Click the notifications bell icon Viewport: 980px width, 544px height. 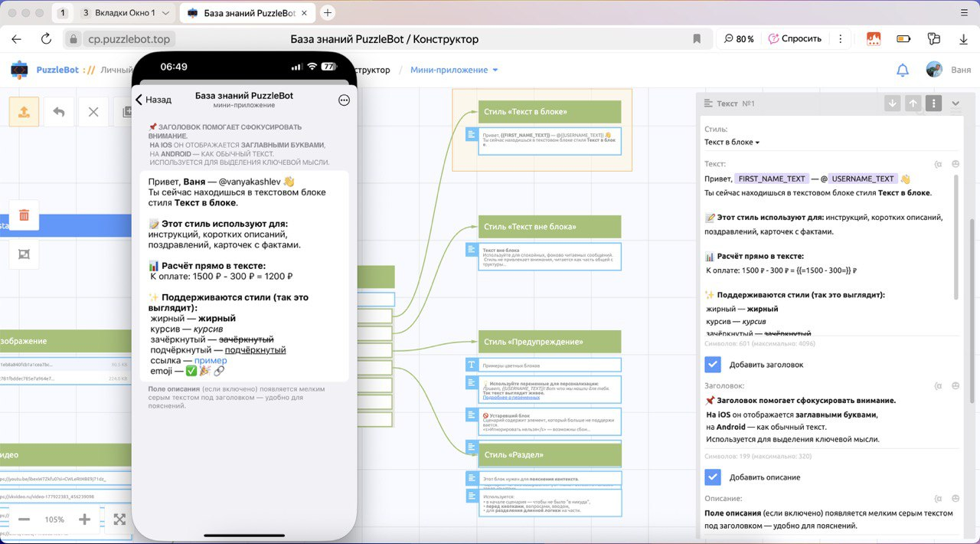[903, 70]
